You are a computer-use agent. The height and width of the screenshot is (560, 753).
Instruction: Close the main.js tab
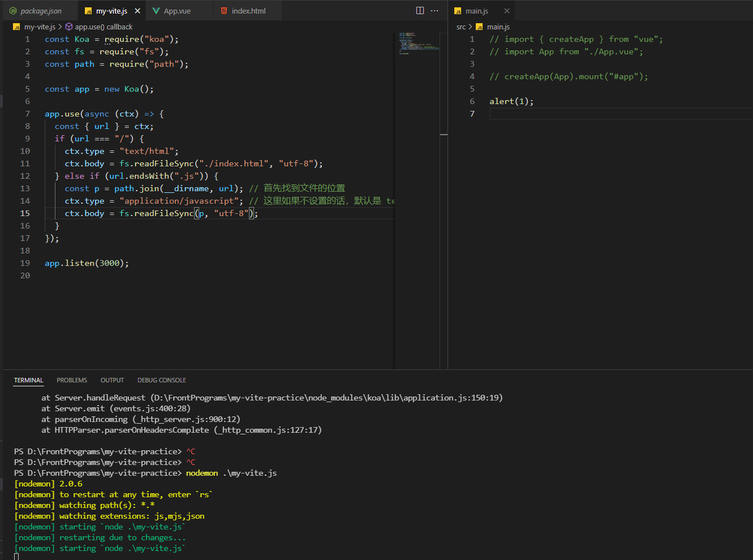(507, 11)
